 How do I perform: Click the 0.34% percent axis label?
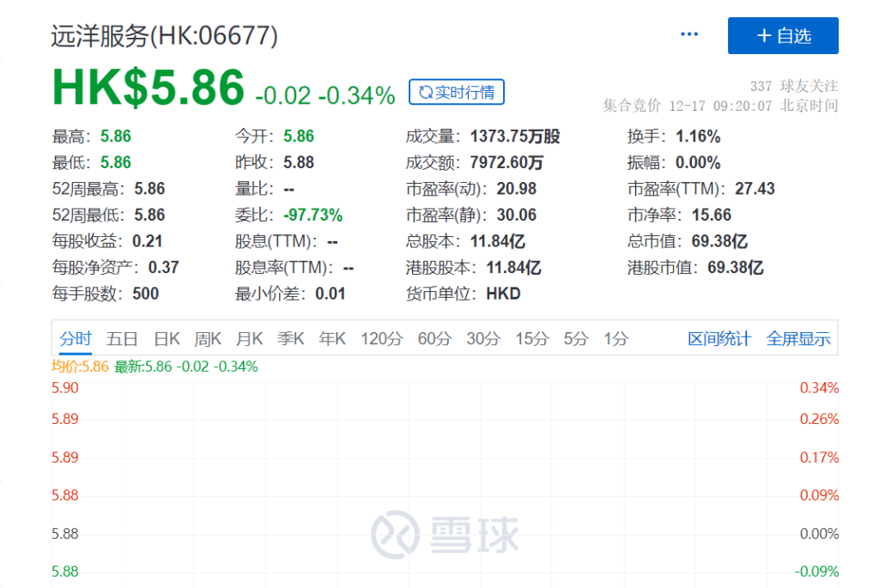click(x=819, y=388)
